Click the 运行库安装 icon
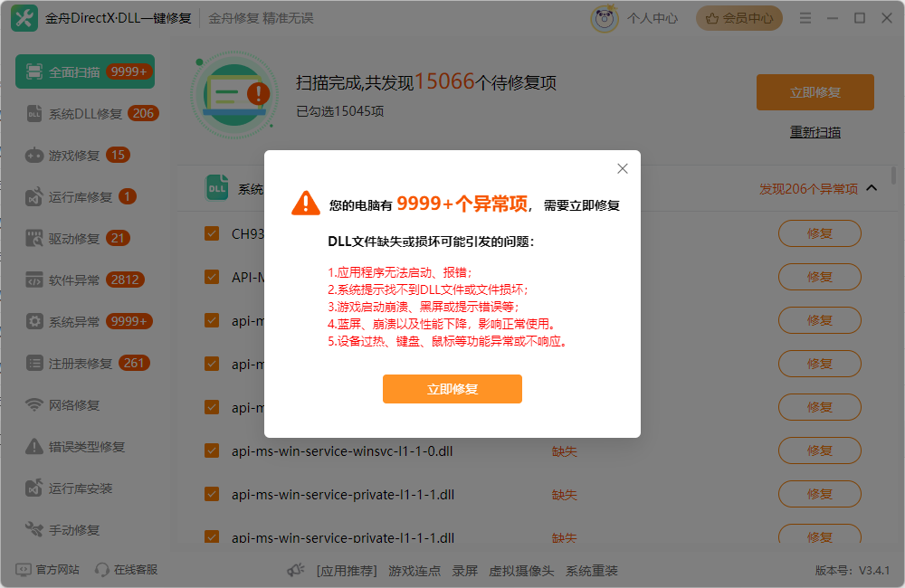 (34, 488)
